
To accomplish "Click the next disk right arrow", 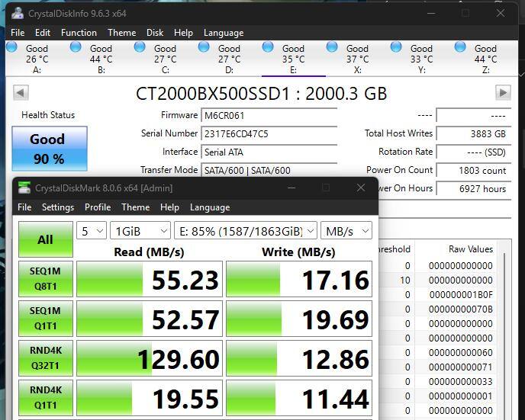I will pos(502,92).
